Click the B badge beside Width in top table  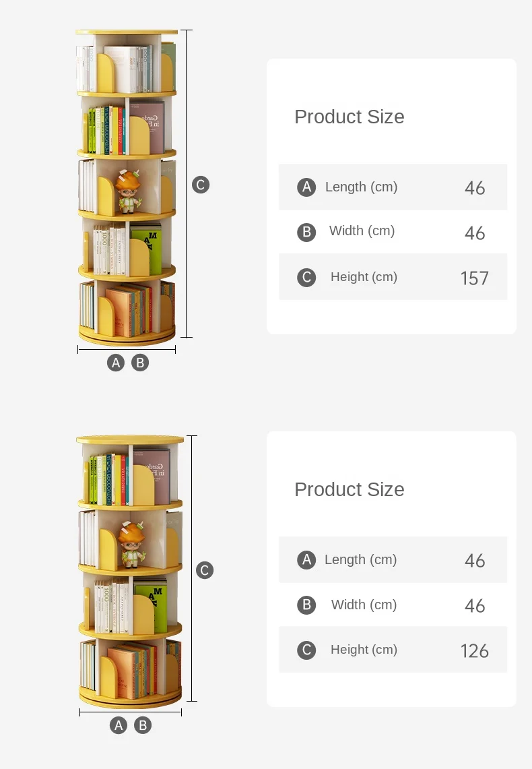point(306,231)
